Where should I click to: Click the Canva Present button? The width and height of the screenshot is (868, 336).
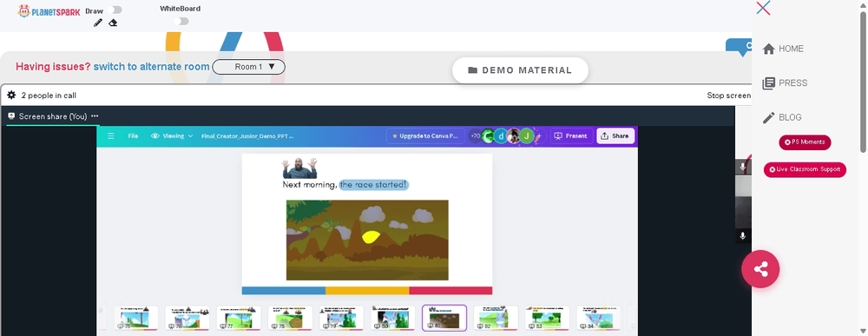click(x=572, y=135)
